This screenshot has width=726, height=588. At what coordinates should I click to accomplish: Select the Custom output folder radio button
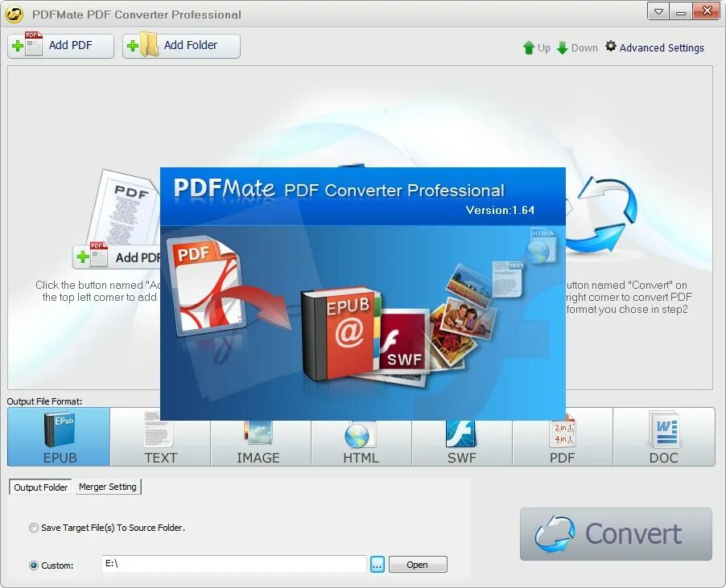click(x=34, y=565)
